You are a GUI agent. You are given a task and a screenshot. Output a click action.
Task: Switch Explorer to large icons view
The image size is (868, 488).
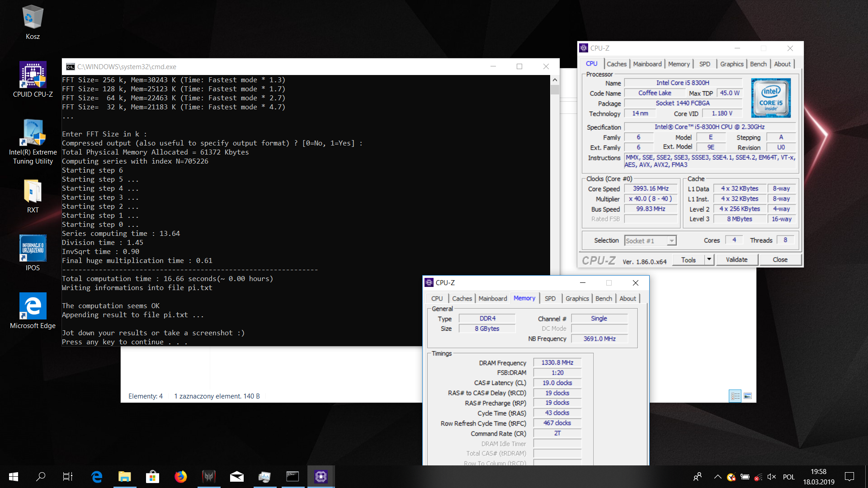(x=748, y=396)
